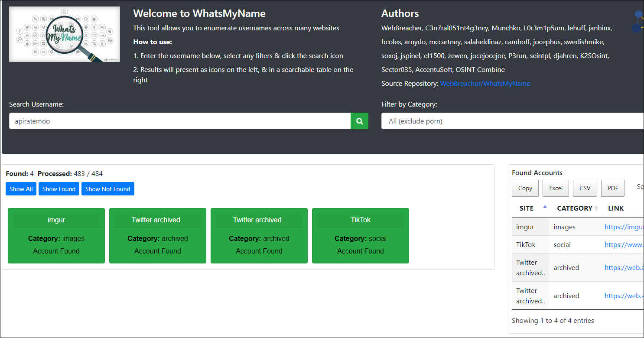Click the green magnifier search icon
The image size is (644, 338).
(x=359, y=121)
